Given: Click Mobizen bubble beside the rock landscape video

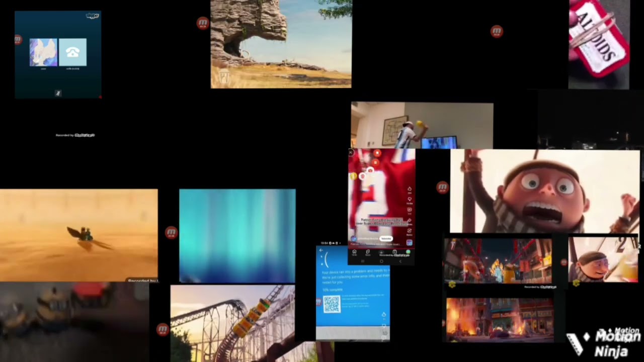Looking at the screenshot, I should [x=203, y=23].
